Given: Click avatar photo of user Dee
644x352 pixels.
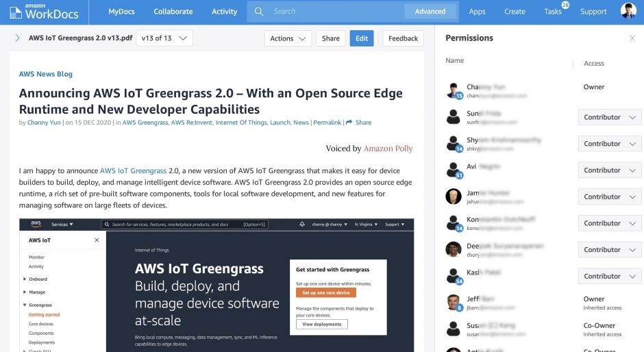Looking at the screenshot, I should coord(454,249).
